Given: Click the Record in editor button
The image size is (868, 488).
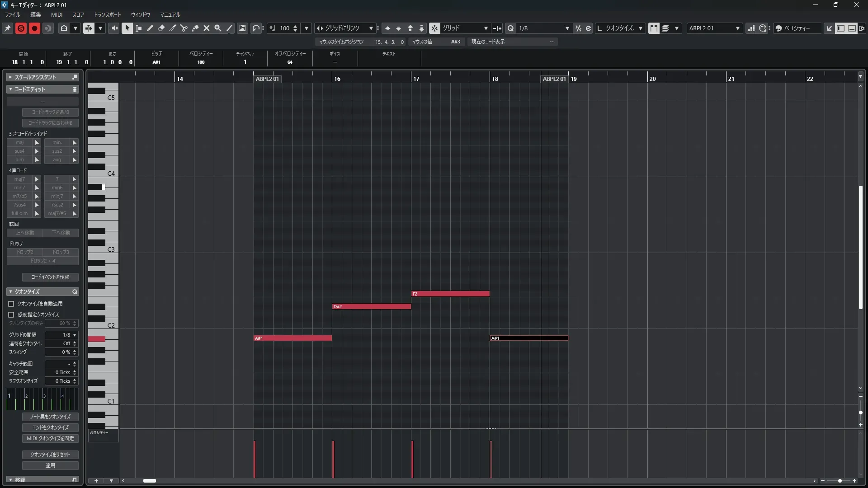Looking at the screenshot, I should [x=34, y=28].
